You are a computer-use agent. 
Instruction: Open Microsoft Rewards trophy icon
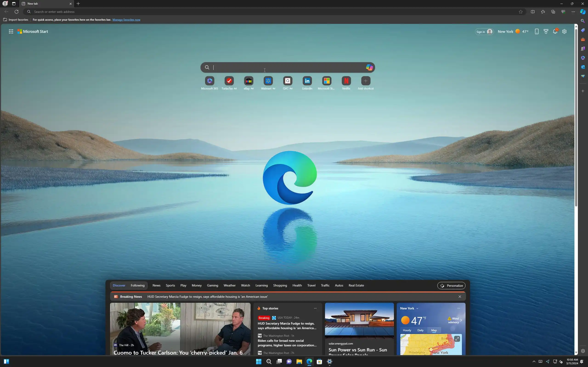click(546, 32)
